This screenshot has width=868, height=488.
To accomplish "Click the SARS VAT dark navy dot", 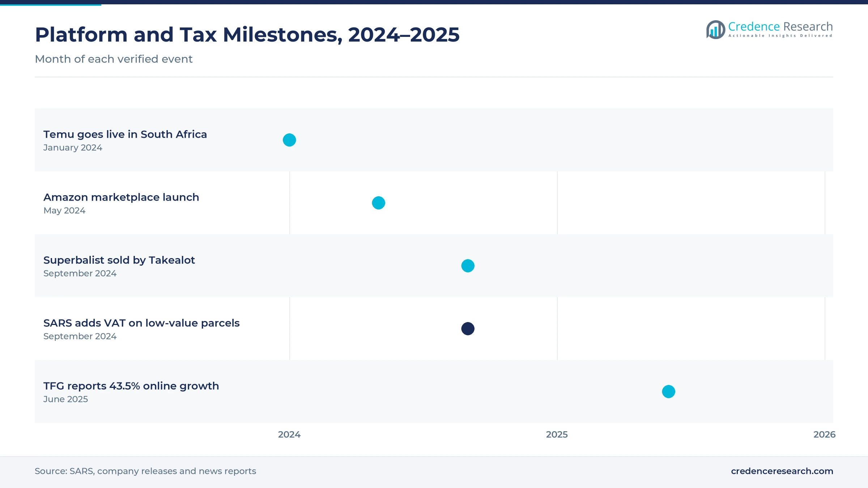I will (x=468, y=329).
